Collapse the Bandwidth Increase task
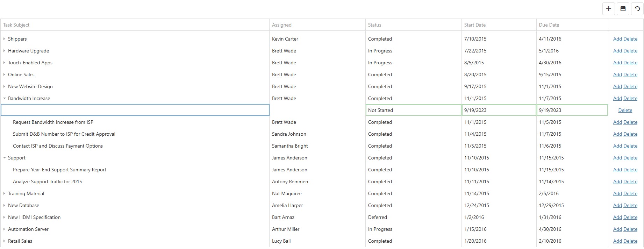Image resolution: width=644 pixels, height=249 pixels. pyautogui.click(x=5, y=99)
